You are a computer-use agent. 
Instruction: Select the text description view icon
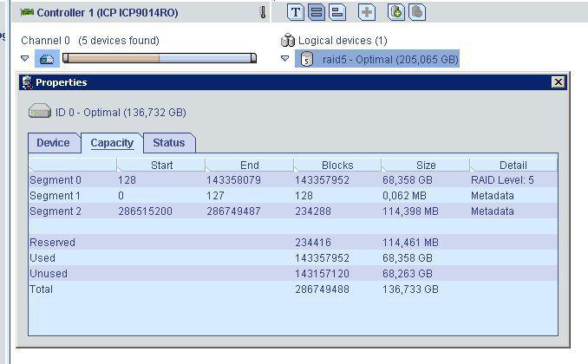pyautogui.click(x=296, y=12)
